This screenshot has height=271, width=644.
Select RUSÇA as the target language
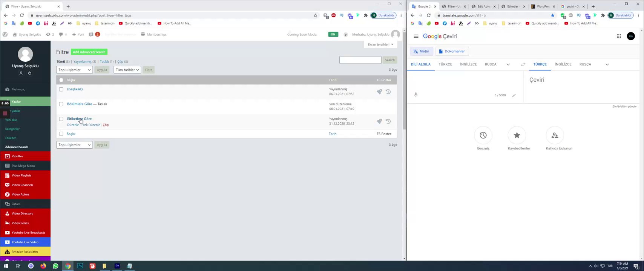point(585,64)
